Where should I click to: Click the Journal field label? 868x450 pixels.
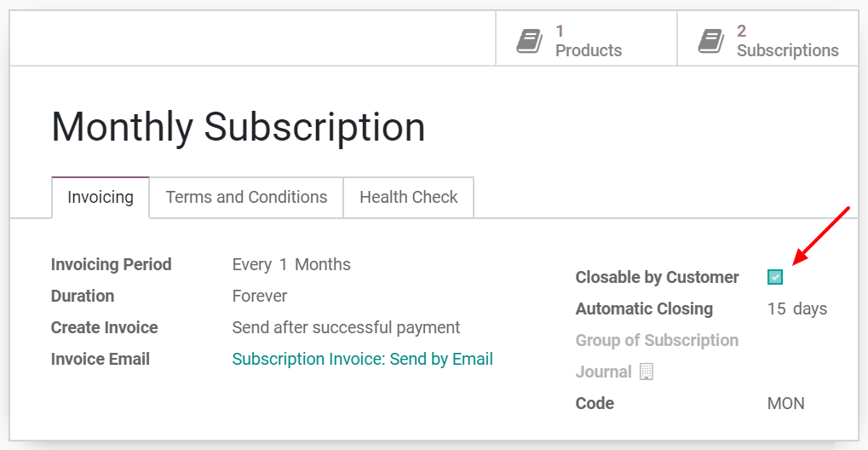pyautogui.click(x=603, y=372)
